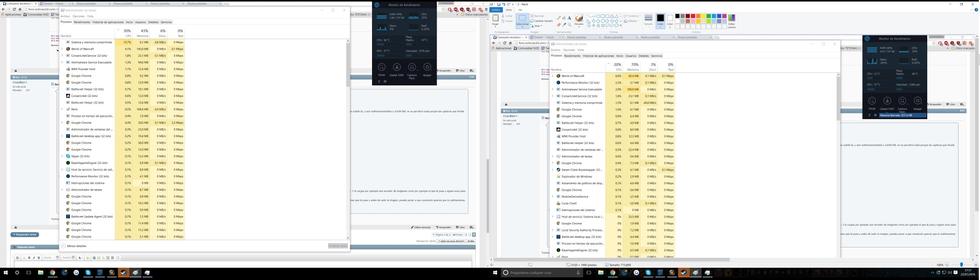Open Rendimiento tab in left-monitor Task Manager
Image resolution: width=980 pixels, height=280 pixels.
(82, 22)
